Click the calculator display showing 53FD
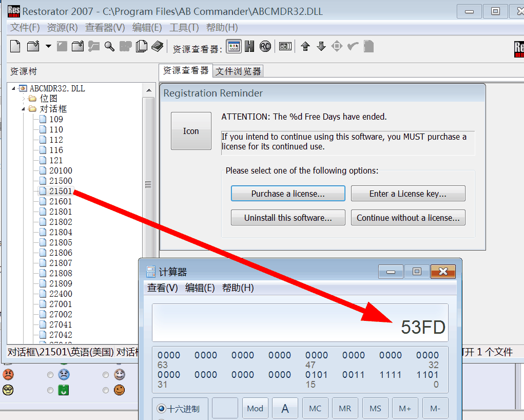This screenshot has width=524, height=420. [300, 322]
